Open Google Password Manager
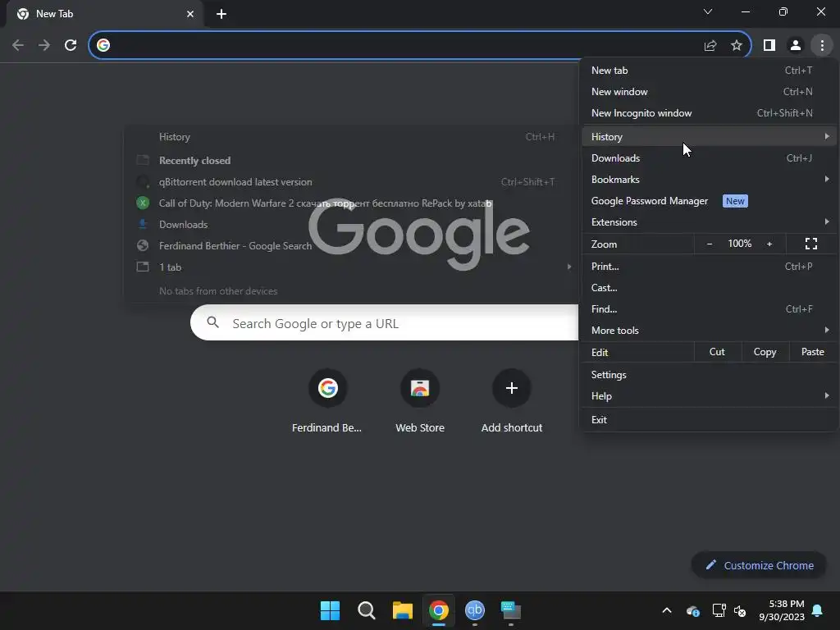The height and width of the screenshot is (630, 840). tap(709, 201)
